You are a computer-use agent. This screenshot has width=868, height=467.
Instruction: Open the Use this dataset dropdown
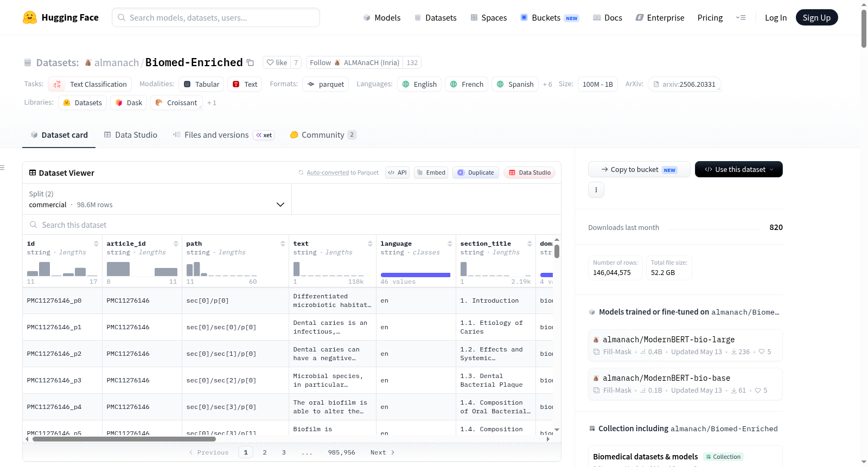(739, 169)
